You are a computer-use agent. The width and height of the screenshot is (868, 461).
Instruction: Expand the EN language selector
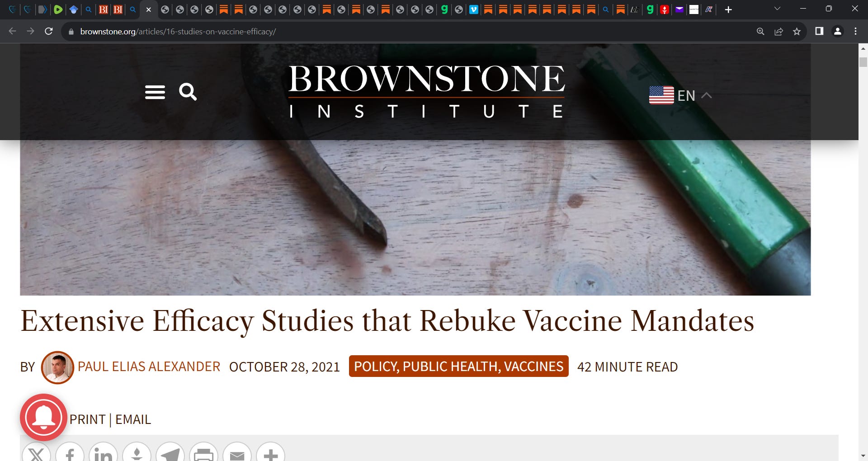(x=694, y=95)
